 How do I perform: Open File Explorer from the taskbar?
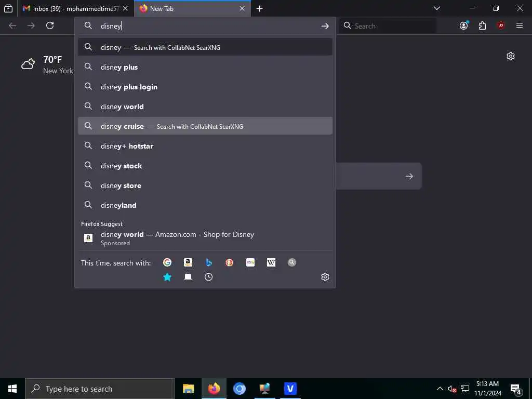(188, 389)
